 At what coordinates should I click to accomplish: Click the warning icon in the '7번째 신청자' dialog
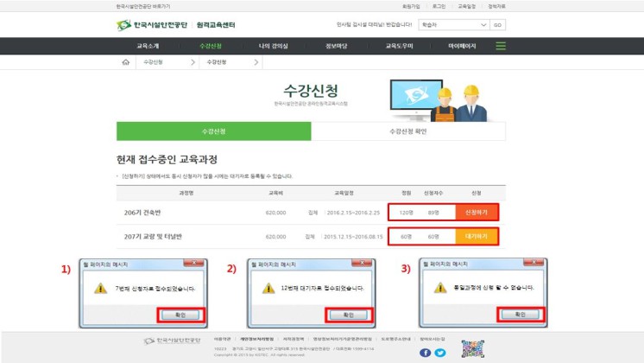[100, 288]
